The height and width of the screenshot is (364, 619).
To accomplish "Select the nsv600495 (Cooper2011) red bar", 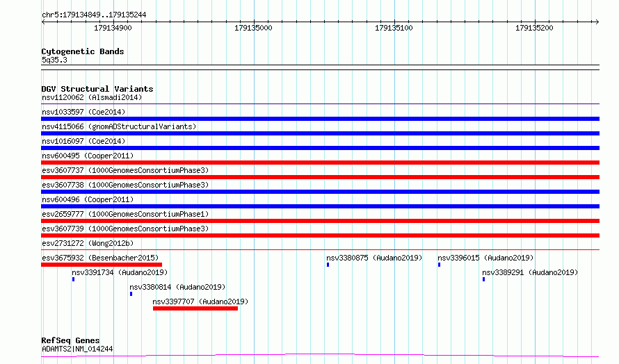I will point(320,163).
